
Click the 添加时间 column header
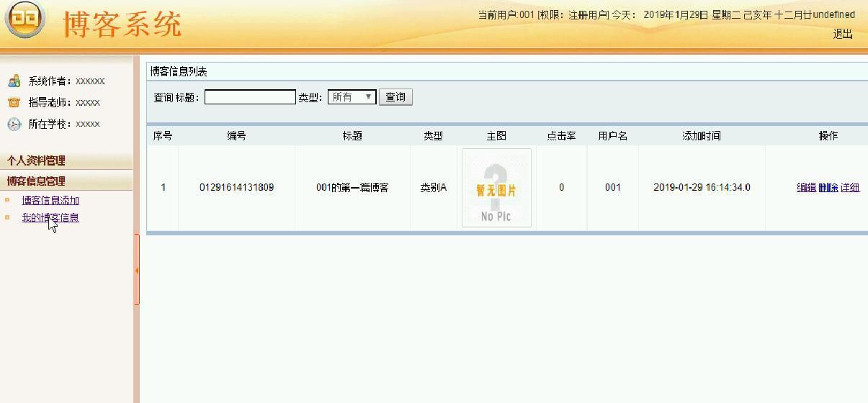(702, 135)
